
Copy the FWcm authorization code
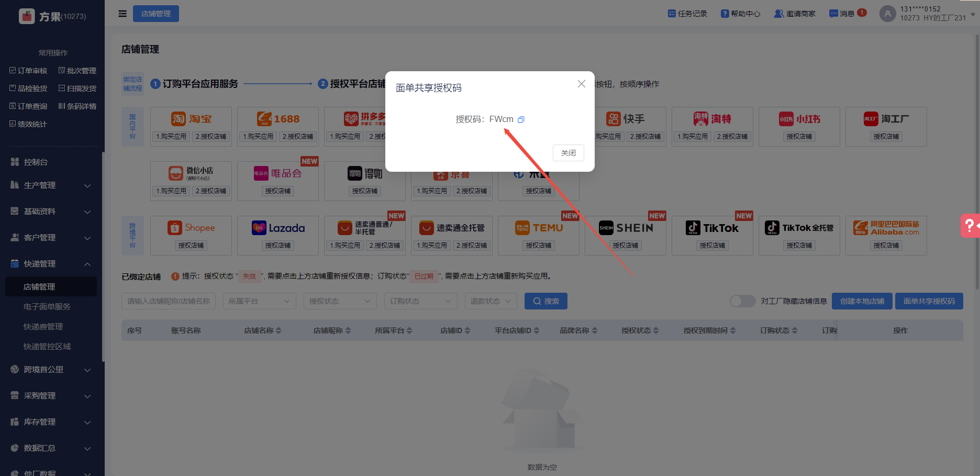point(521,119)
